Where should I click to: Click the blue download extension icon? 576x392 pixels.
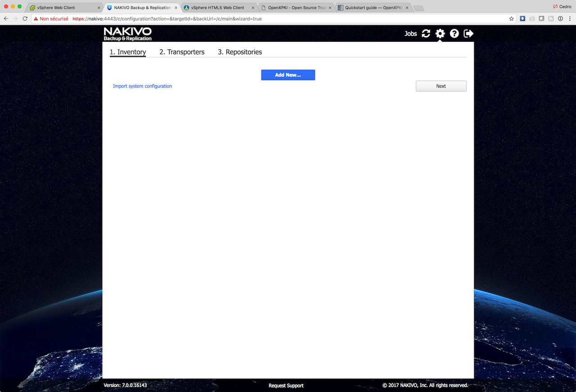(522, 19)
